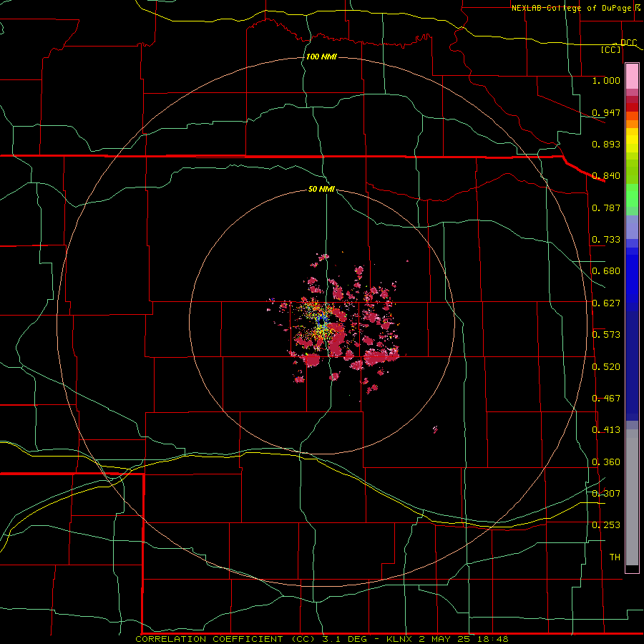Select the 0.520 legend value
644x644 pixels.
[x=606, y=367]
